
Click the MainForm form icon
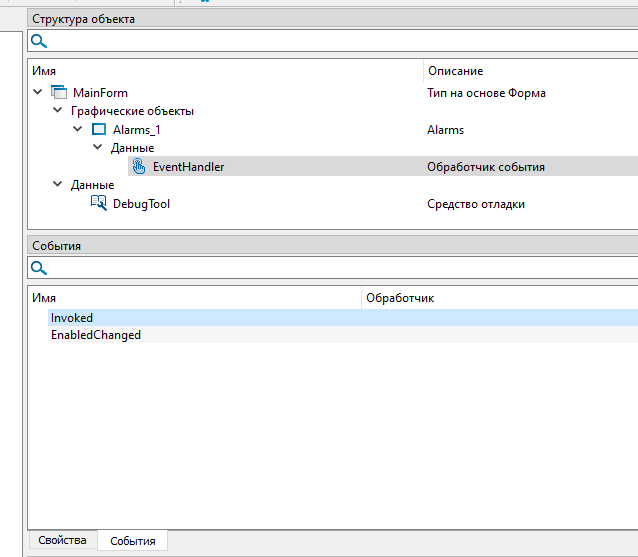[58, 93]
